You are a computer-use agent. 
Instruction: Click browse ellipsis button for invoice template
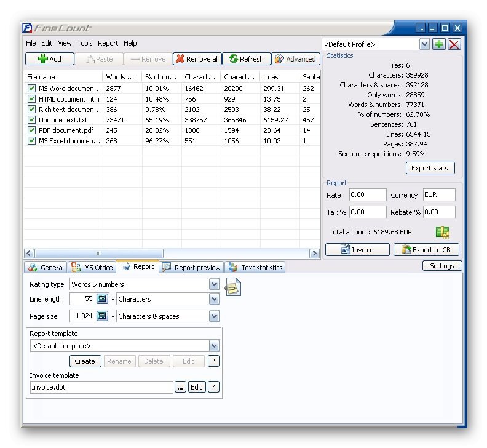pos(180,387)
